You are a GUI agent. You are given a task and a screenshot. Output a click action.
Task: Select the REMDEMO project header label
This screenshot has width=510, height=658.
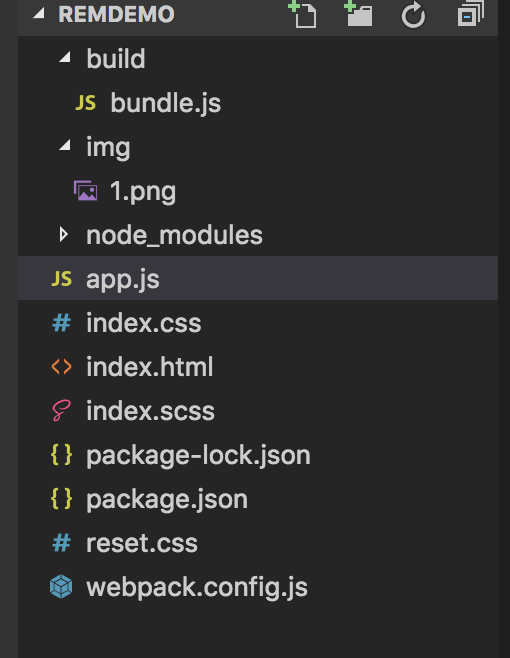116,14
